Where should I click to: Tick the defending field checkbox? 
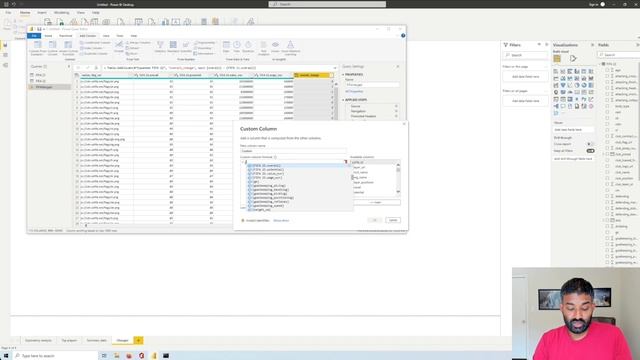[607, 196]
